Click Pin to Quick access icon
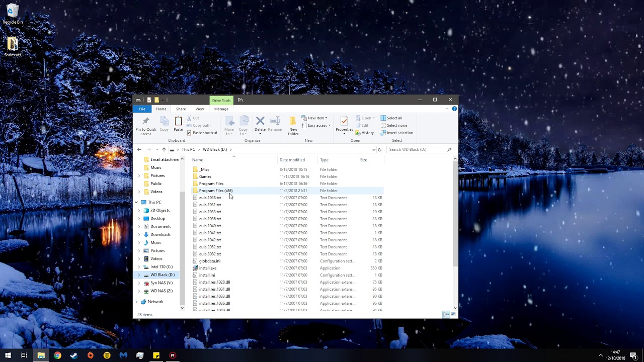 (x=145, y=122)
